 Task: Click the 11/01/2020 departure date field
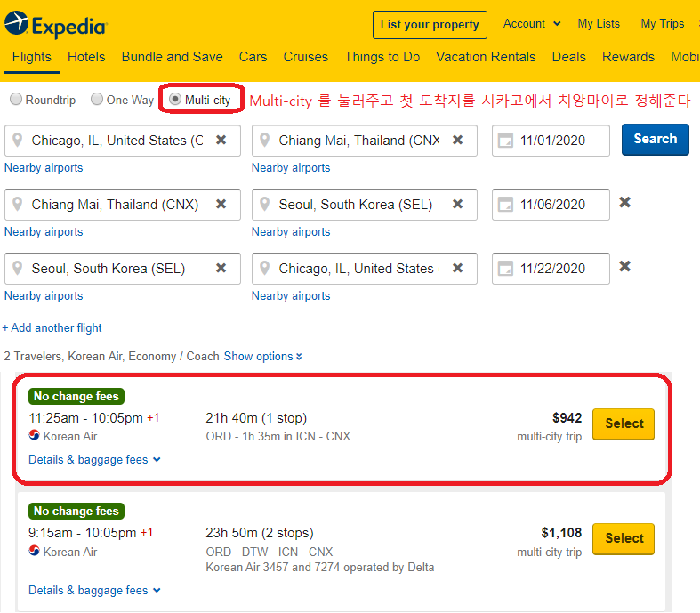(551, 141)
